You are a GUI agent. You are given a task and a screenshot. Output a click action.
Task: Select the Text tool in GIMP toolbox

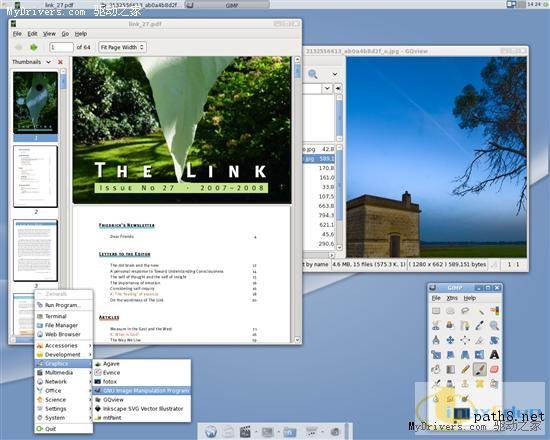pyautogui.click(x=494, y=354)
